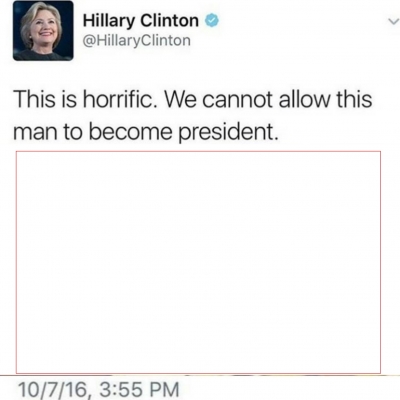Open Hillary Clinton's profile photo avatar
The width and height of the screenshot is (400, 400).
tap(43, 31)
